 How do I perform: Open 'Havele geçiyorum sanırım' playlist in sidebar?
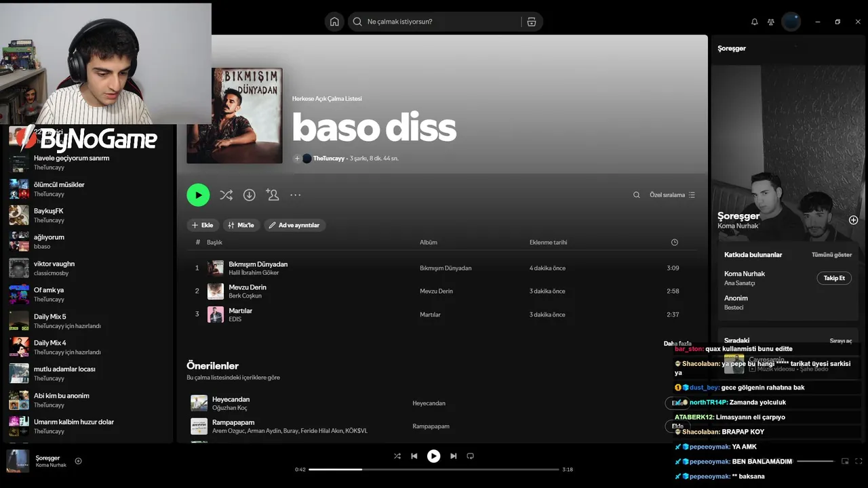click(x=88, y=162)
